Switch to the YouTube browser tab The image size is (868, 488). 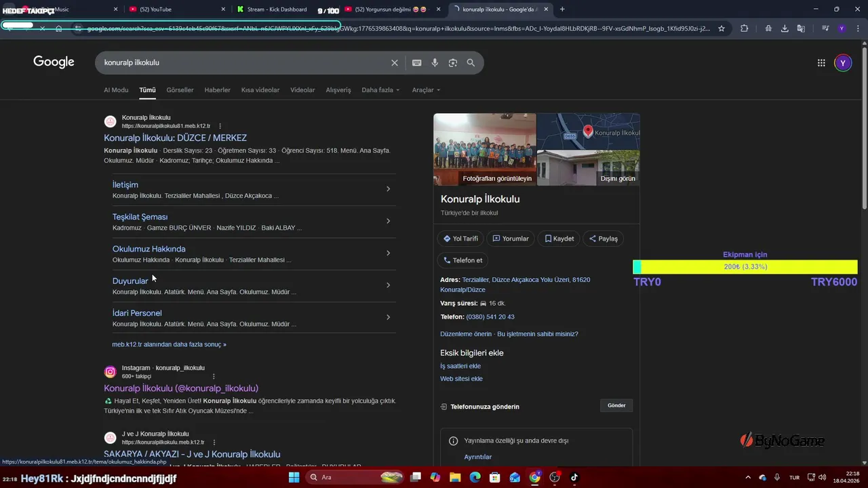click(176, 9)
